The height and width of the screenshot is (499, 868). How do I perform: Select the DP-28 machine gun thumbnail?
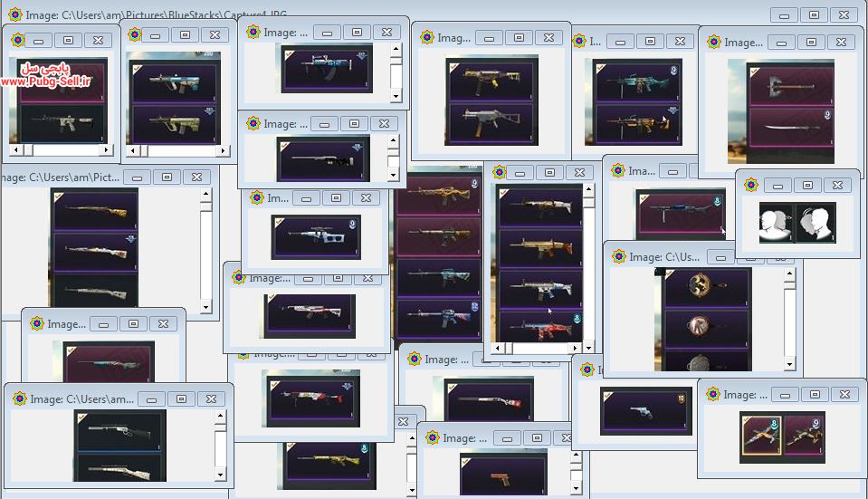click(681, 212)
